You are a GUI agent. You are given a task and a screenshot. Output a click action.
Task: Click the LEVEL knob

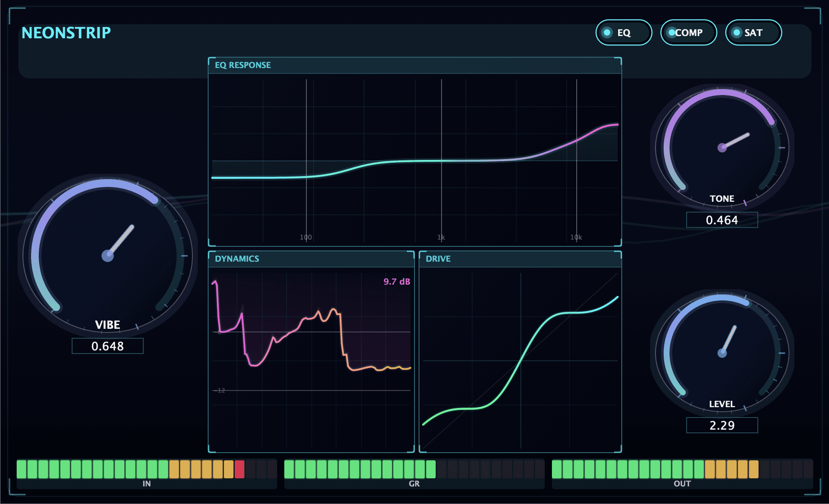pyautogui.click(x=723, y=353)
